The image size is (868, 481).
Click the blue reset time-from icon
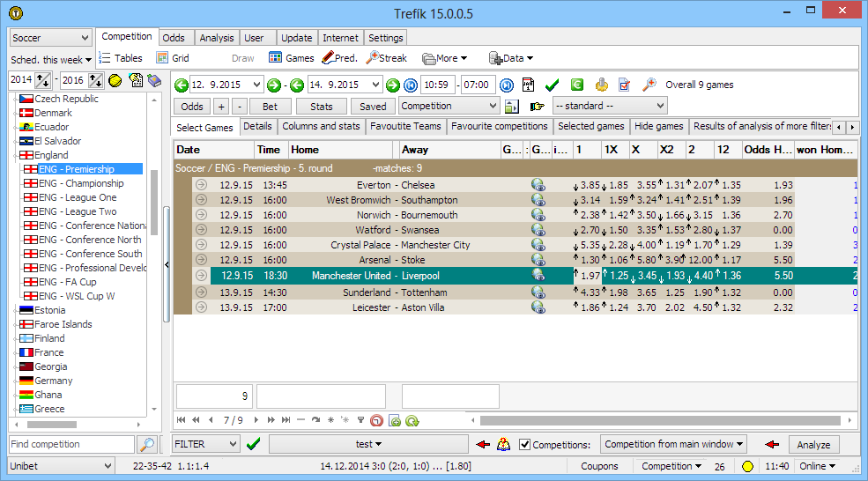pyautogui.click(x=410, y=85)
